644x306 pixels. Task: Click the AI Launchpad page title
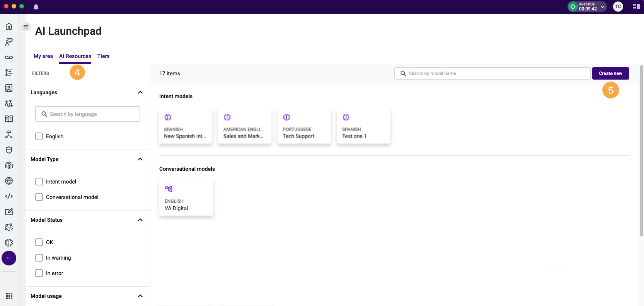[x=68, y=31]
